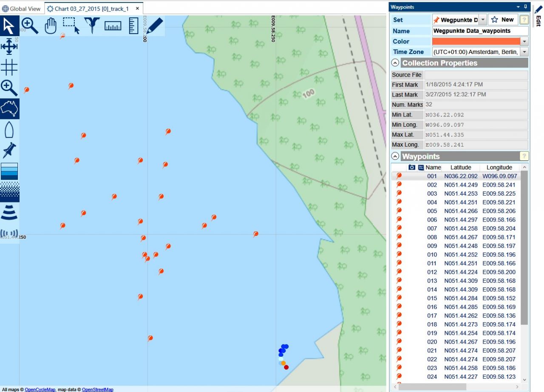Click the sonar waves icon
The image size is (544, 392).
pyautogui.click(x=9, y=212)
